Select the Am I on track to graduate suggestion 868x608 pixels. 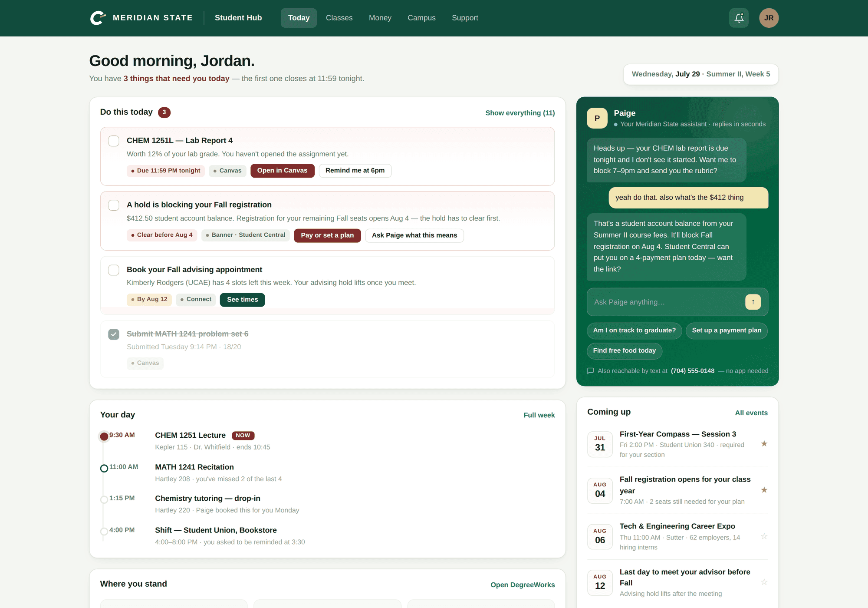click(634, 330)
